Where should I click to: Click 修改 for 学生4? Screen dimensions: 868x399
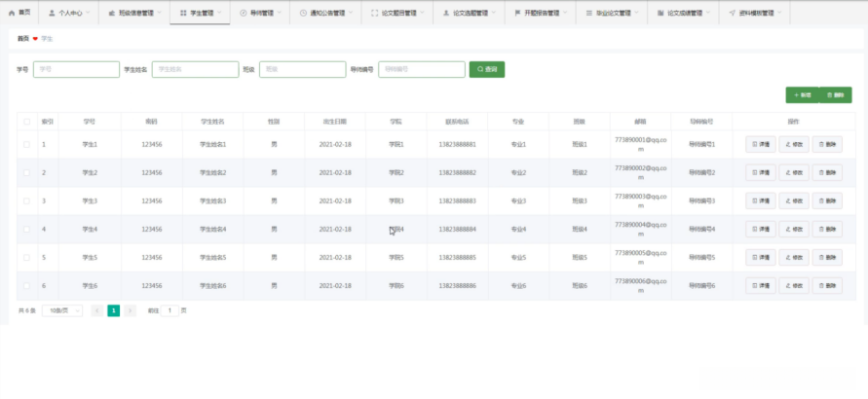(x=794, y=230)
